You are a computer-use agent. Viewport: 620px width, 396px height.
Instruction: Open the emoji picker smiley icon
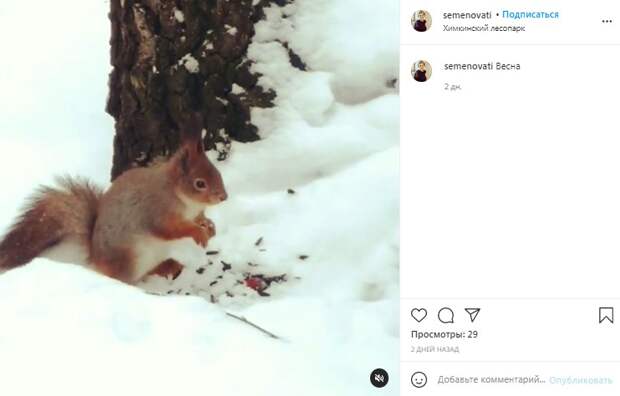tap(419, 380)
